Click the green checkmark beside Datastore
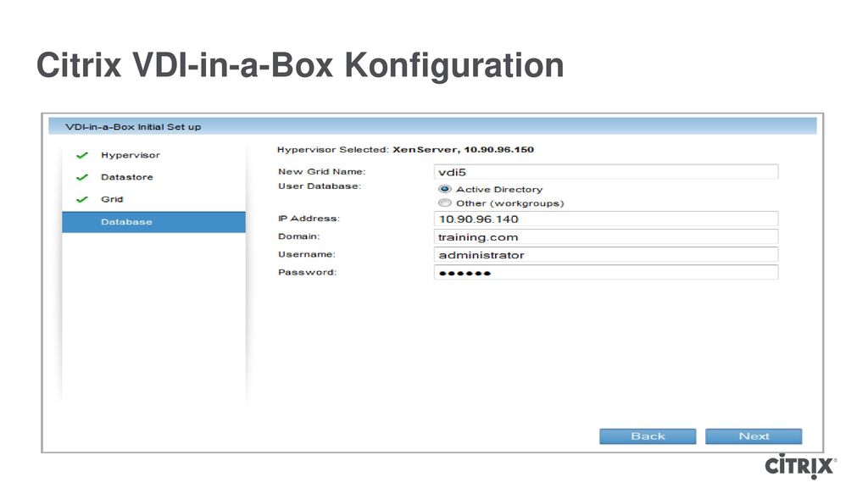This screenshot has height=488, width=868. tap(82, 177)
